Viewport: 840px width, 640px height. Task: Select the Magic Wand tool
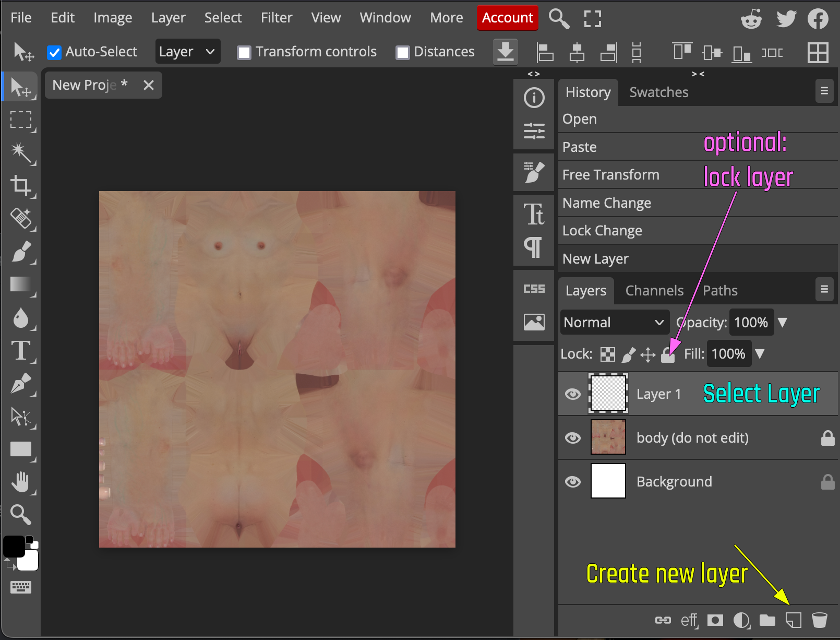[x=21, y=152]
